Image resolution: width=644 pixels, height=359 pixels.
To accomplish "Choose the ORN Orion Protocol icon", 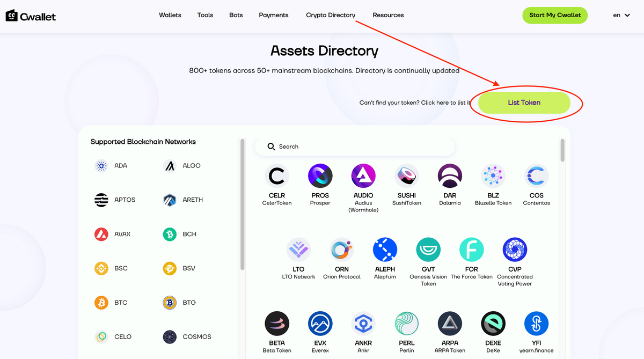I will [342, 250].
